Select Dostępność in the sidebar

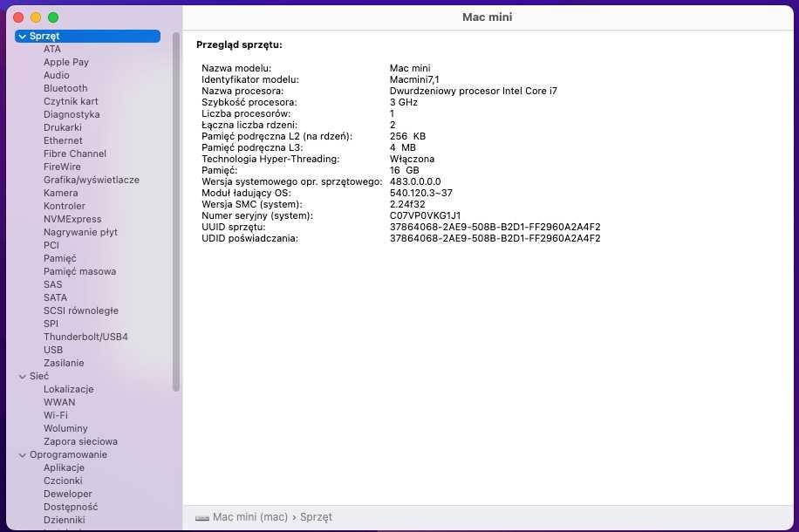71,507
